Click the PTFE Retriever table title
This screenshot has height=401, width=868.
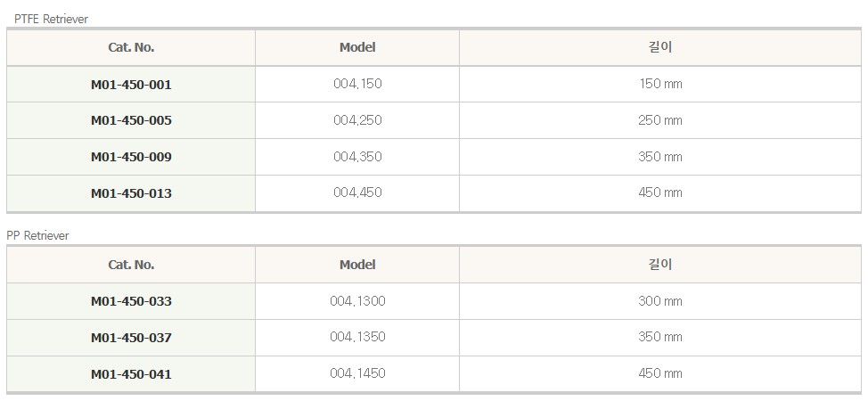[51, 19]
